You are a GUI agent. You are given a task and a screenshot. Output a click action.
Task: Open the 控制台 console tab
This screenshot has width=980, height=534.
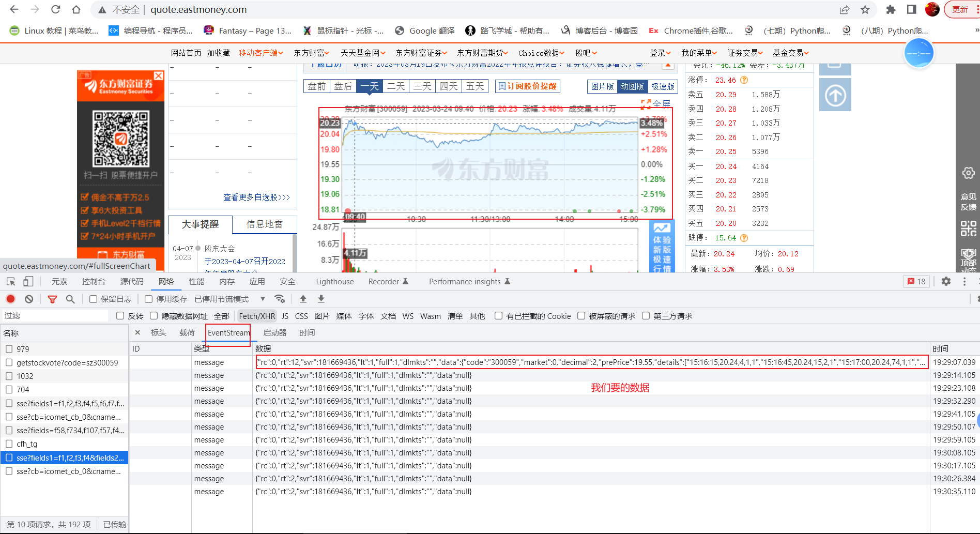[x=94, y=281]
